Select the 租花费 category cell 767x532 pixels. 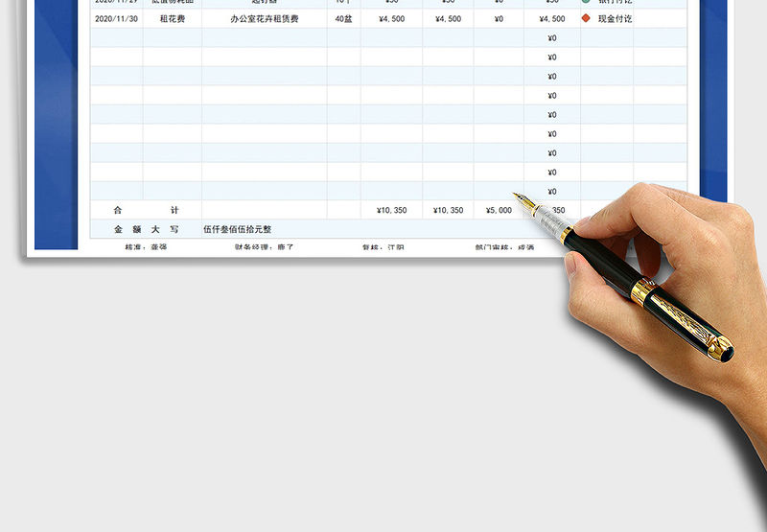[173, 18]
